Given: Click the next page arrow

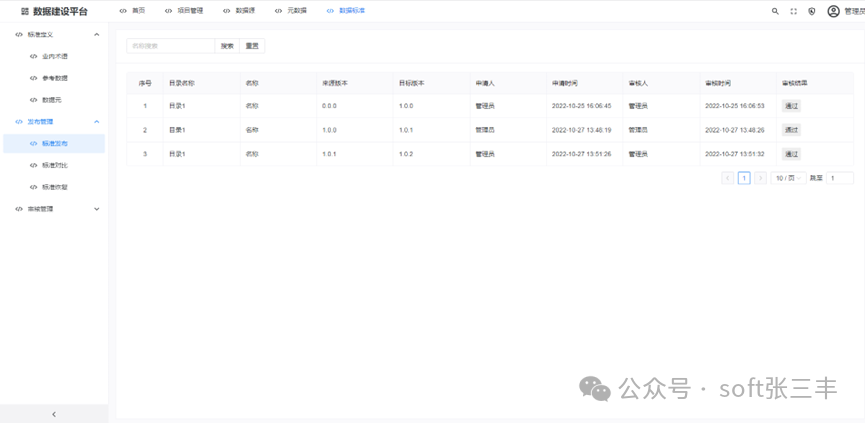Looking at the screenshot, I should 760,178.
